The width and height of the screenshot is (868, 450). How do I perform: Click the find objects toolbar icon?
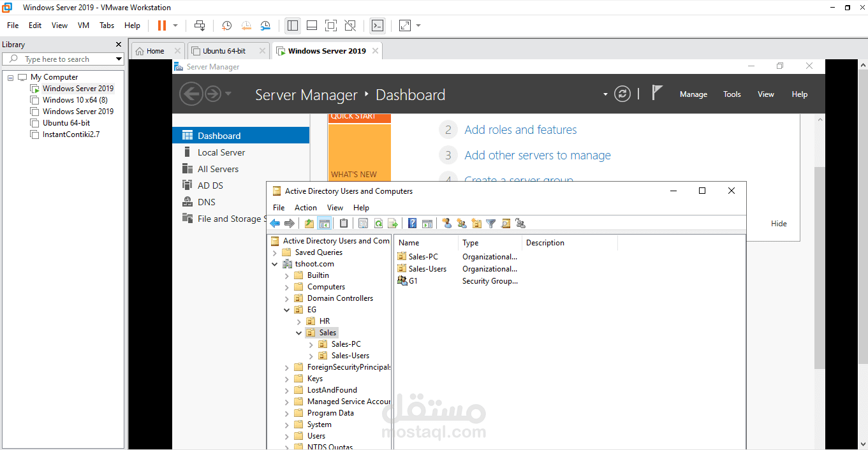[x=506, y=223]
